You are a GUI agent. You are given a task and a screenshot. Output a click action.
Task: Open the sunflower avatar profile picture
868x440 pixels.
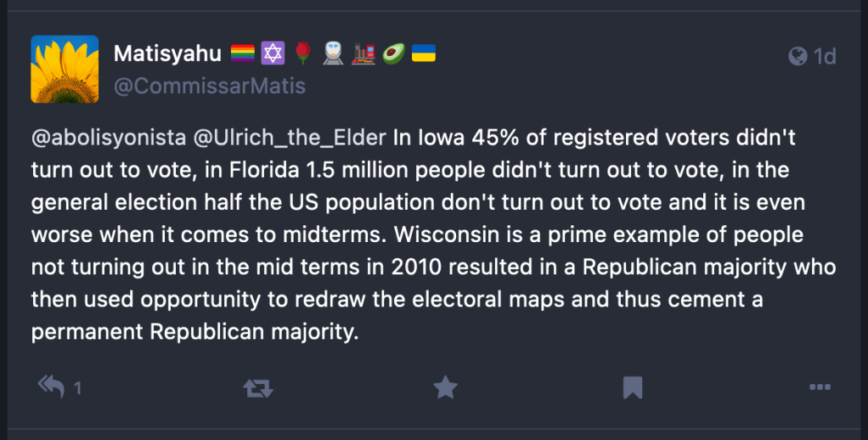(65, 70)
